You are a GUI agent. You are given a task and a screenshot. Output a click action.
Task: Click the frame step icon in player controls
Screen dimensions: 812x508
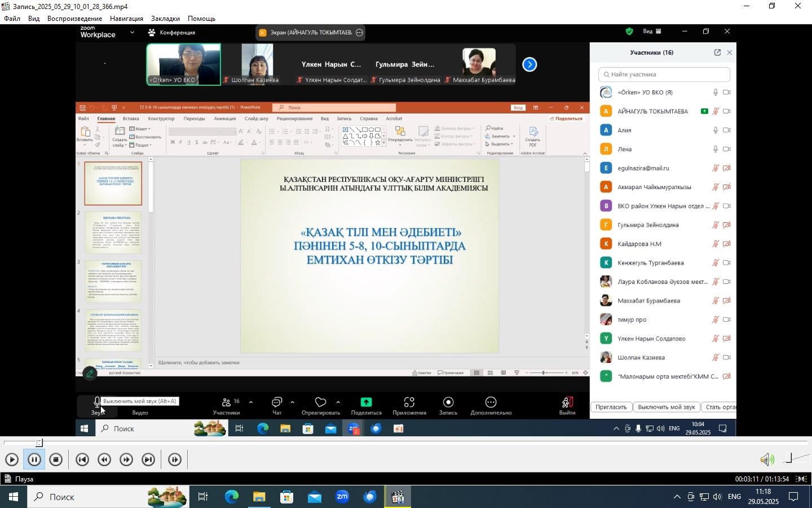pos(175,460)
